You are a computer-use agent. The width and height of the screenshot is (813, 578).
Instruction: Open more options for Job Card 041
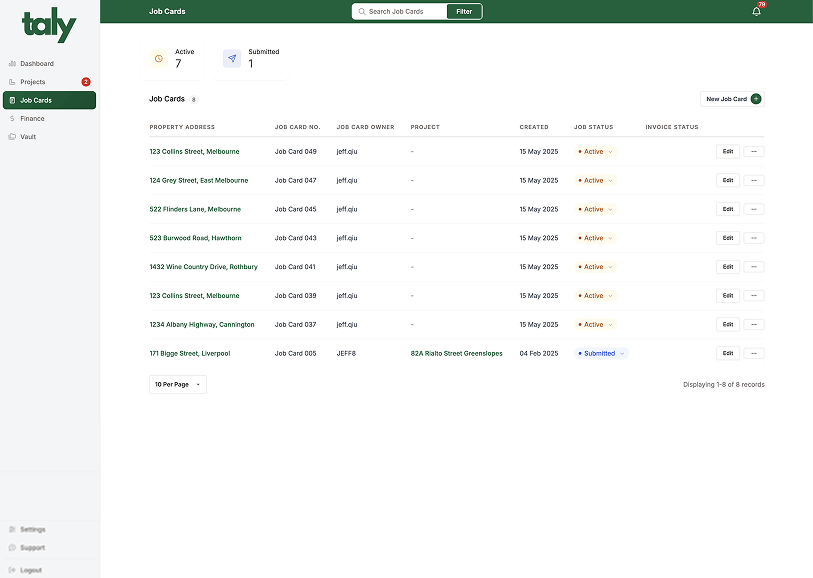point(753,266)
